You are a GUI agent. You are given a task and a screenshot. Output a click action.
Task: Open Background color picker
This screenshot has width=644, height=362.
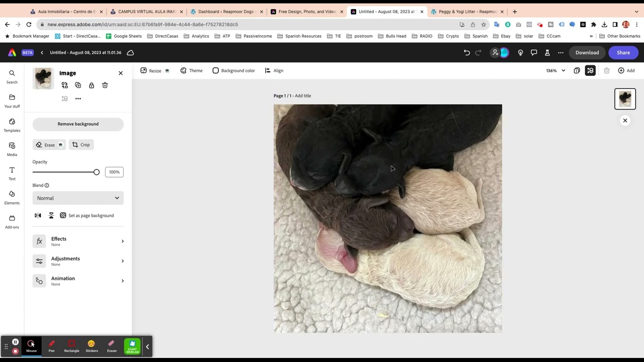pos(233,70)
